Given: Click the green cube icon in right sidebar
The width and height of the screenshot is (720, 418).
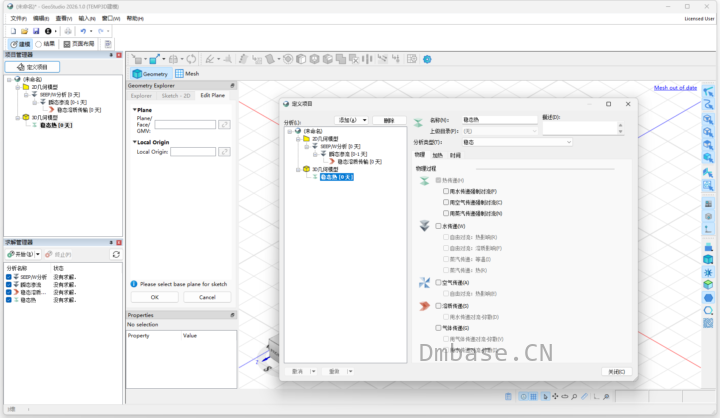Looking at the screenshot, I should coord(708,285).
